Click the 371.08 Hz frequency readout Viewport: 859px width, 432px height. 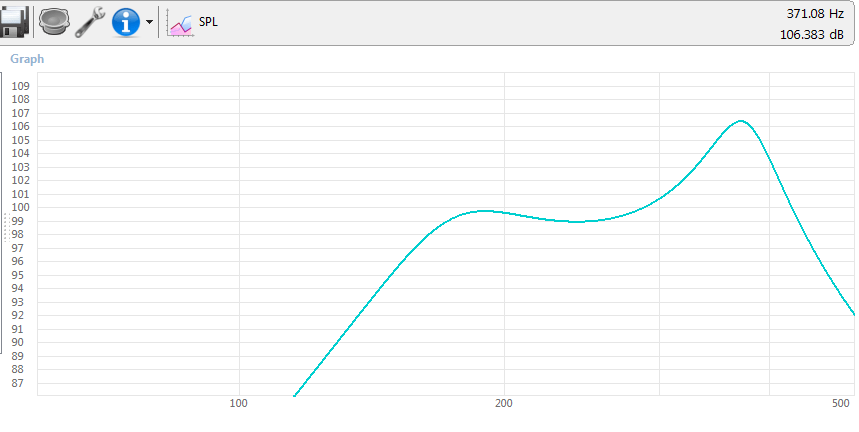[815, 14]
